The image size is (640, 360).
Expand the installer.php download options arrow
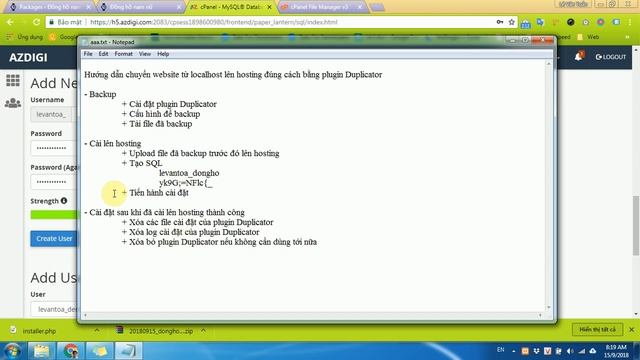(97, 331)
